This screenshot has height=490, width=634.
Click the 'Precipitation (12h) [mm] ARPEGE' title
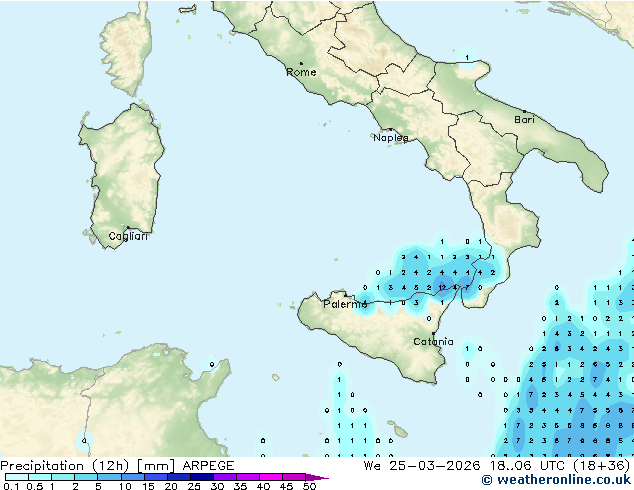(117, 466)
